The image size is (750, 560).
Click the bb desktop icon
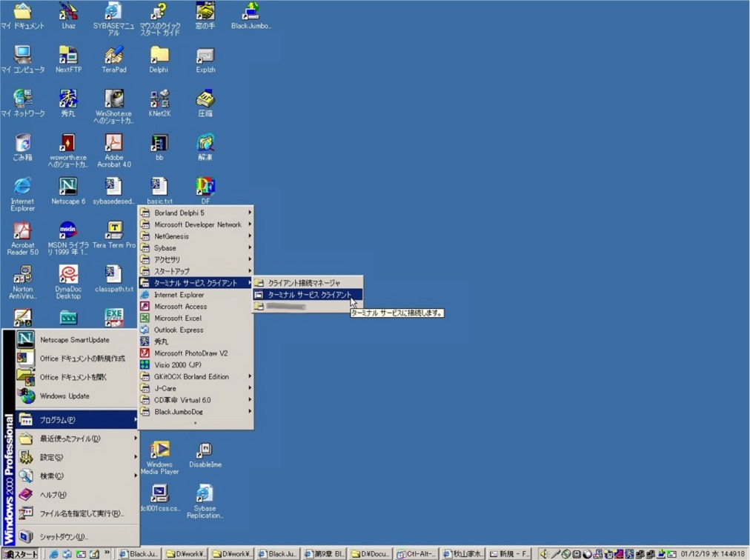point(159,147)
